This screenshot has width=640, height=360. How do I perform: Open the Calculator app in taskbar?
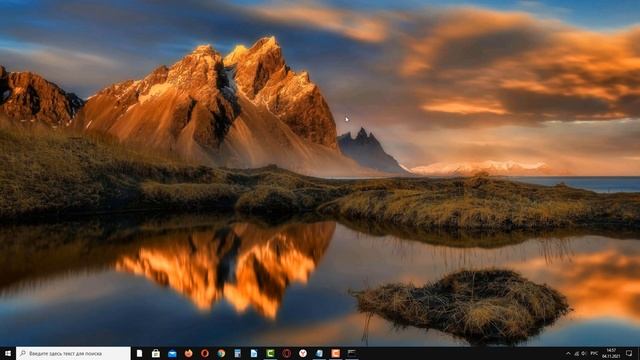238,353
